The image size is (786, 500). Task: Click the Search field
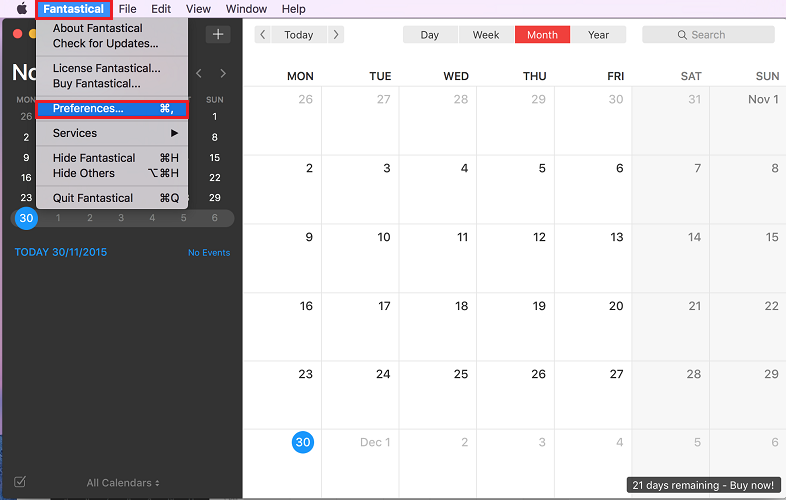(708, 35)
